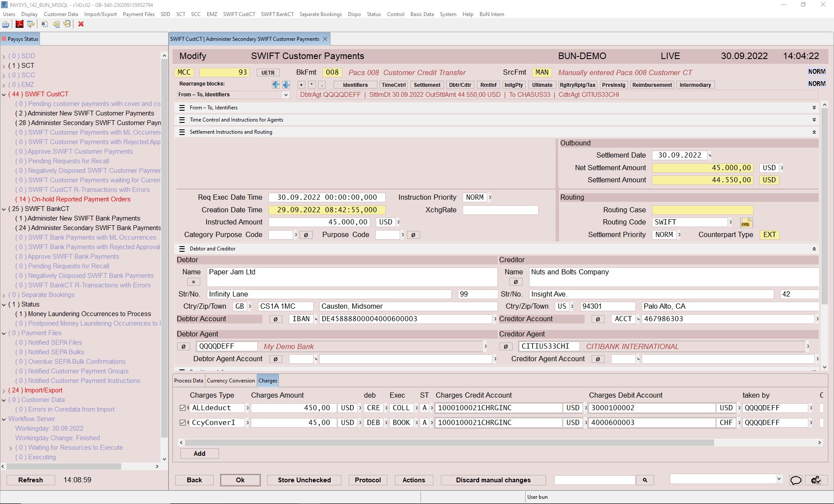834x504 pixels.
Task: Click the Ok button
Action: coord(240,480)
